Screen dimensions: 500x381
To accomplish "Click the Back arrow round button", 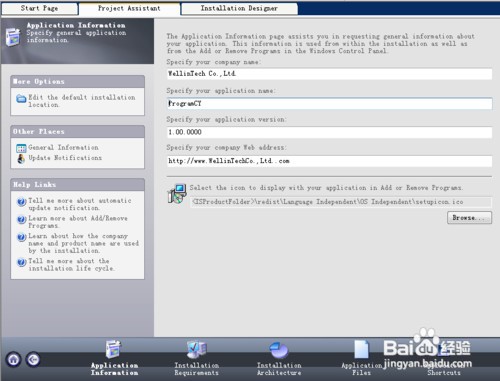I will point(33,360).
